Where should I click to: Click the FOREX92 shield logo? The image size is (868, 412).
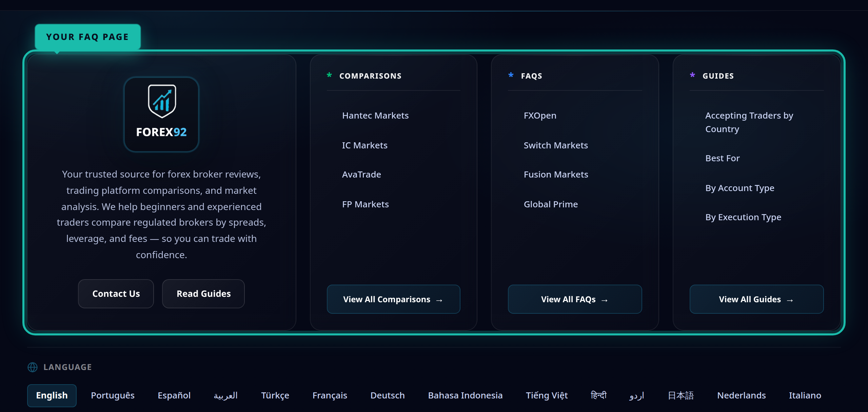click(x=162, y=101)
